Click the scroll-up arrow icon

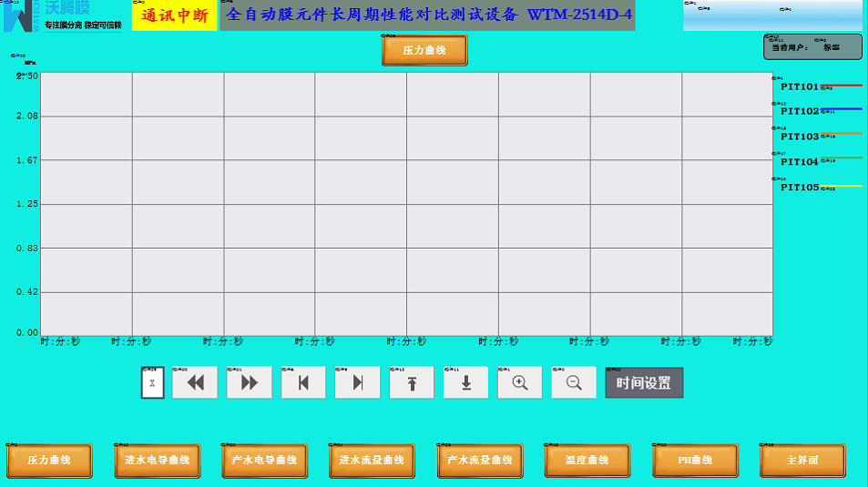click(412, 383)
